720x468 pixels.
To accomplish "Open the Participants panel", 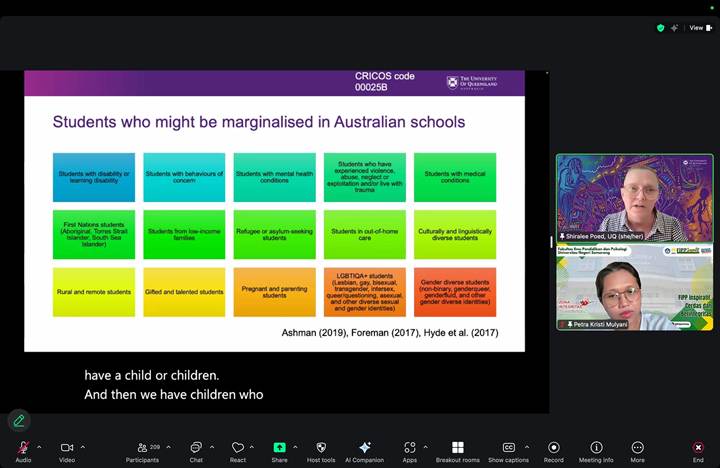I will tap(141, 448).
